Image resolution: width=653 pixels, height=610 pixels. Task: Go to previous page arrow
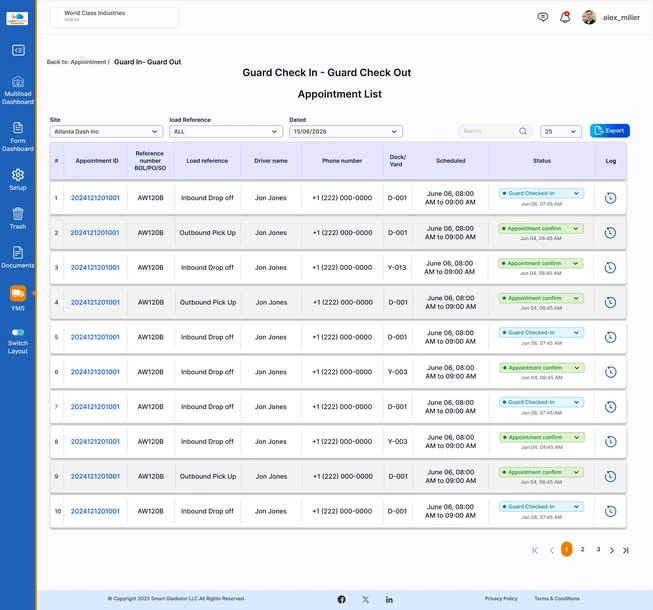[551, 550]
